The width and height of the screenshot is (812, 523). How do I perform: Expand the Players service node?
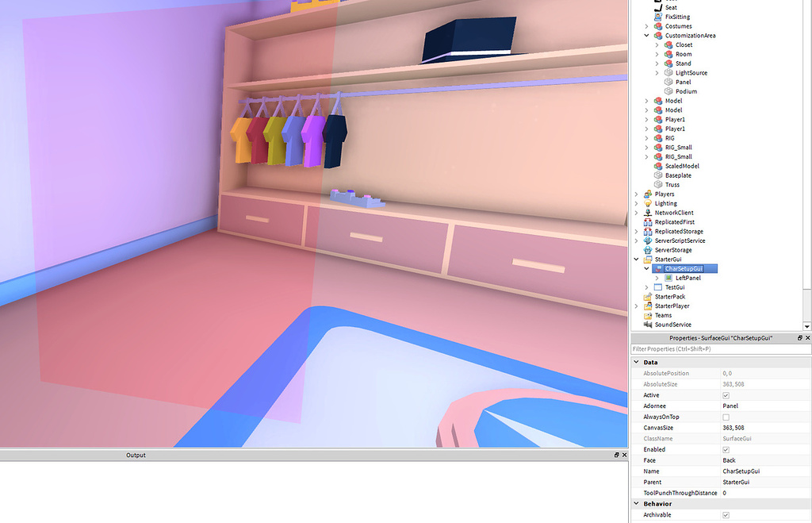click(x=637, y=194)
